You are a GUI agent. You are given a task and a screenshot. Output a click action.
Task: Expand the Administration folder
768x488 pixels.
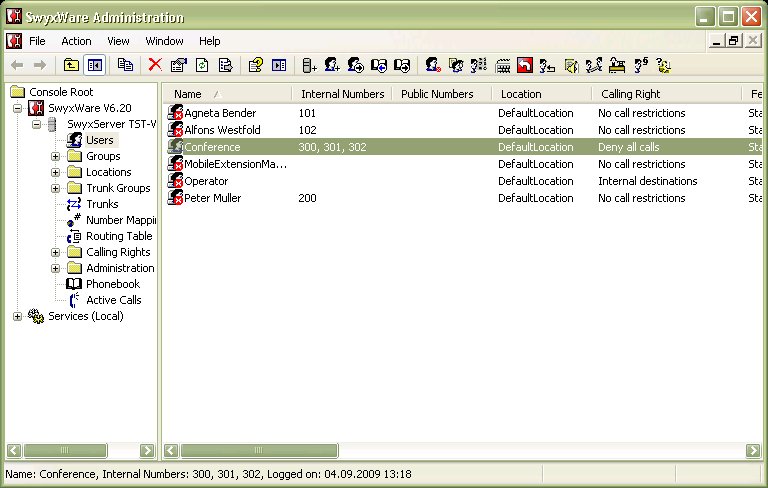click(x=55, y=268)
